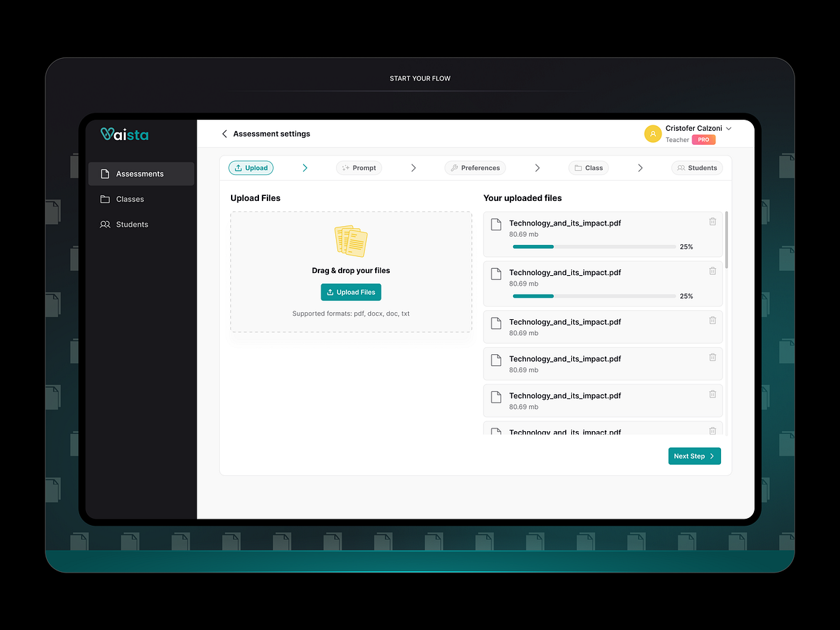The image size is (840, 630).
Task: Click the aista logo at top left
Action: (x=124, y=134)
